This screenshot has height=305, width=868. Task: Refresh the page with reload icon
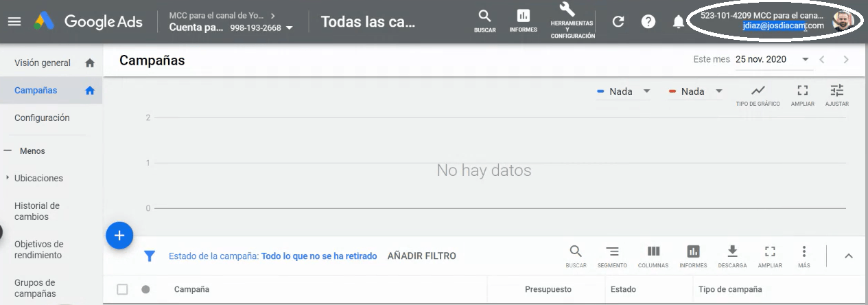(618, 21)
